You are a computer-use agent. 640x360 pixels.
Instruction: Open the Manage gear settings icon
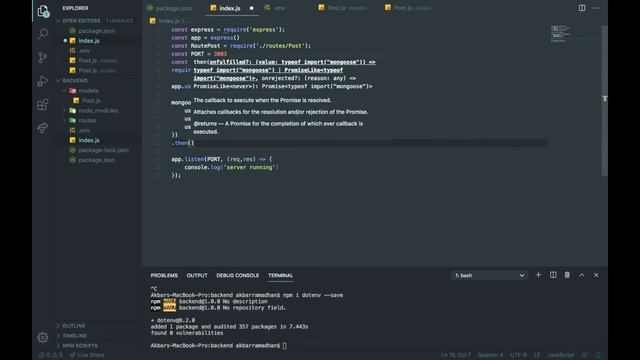click(x=42, y=338)
